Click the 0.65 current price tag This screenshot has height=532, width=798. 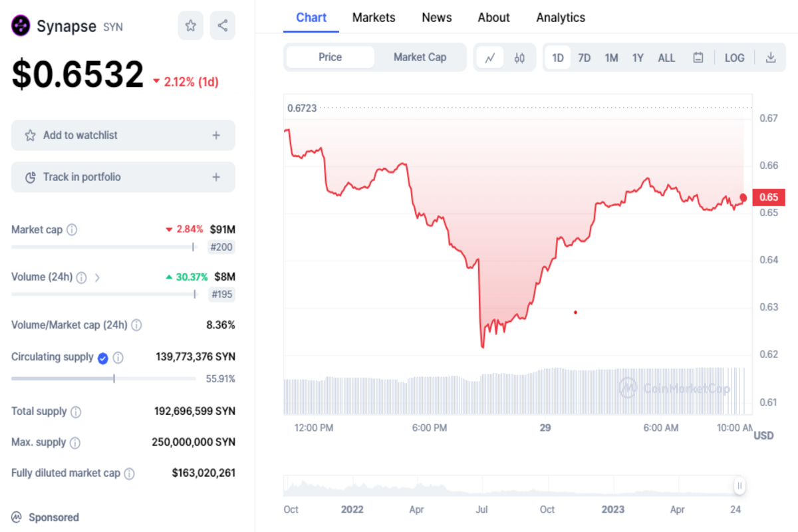(x=769, y=198)
